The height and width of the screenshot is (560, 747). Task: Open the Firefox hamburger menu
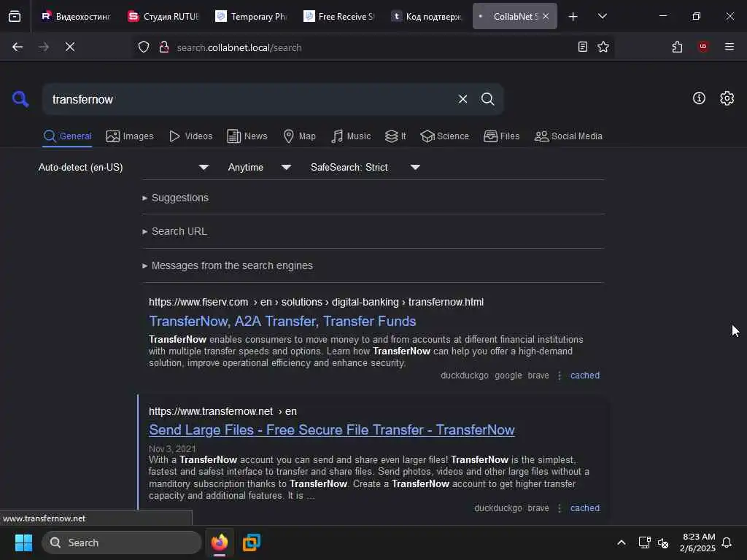[729, 47]
